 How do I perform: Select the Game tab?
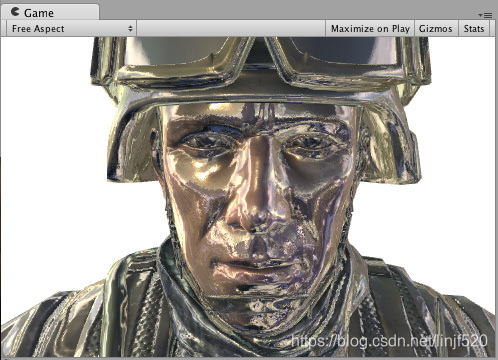50,12
